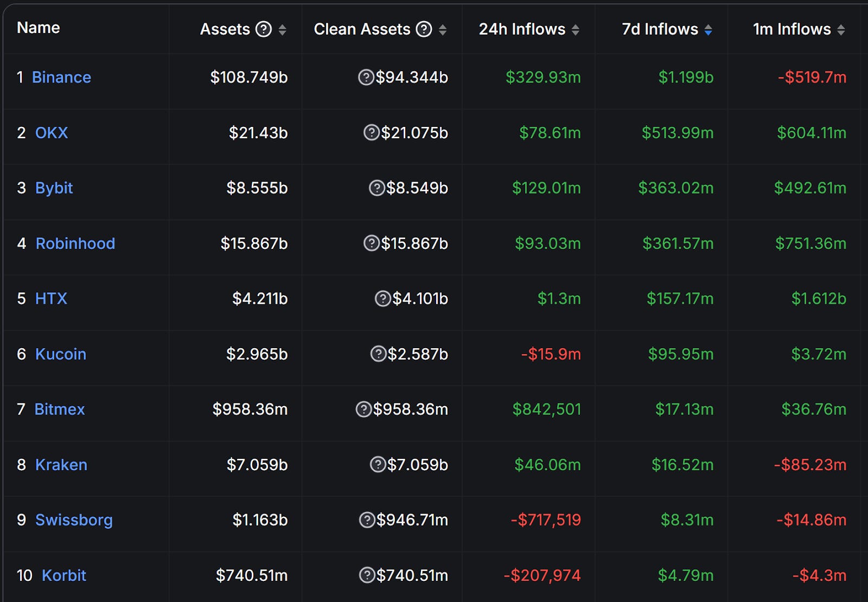This screenshot has width=868, height=602.
Task: Click help icon beside OKX clean assets
Action: pos(372,132)
